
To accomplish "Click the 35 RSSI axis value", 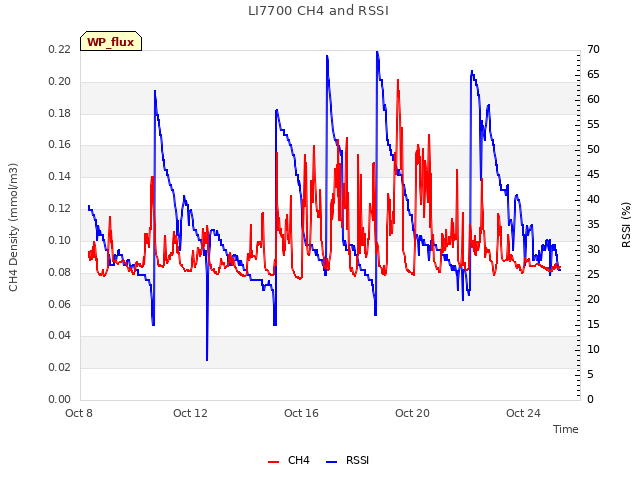I will (x=593, y=224).
